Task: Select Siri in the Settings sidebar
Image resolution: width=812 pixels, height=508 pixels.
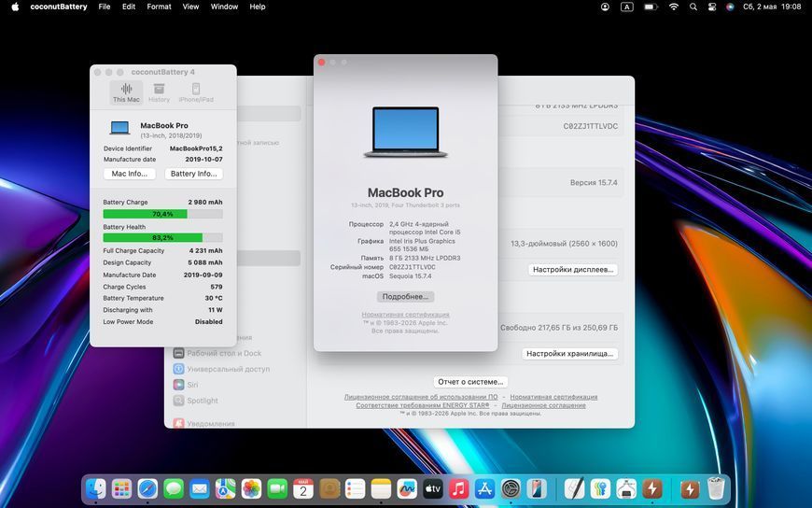Action: tap(186, 385)
